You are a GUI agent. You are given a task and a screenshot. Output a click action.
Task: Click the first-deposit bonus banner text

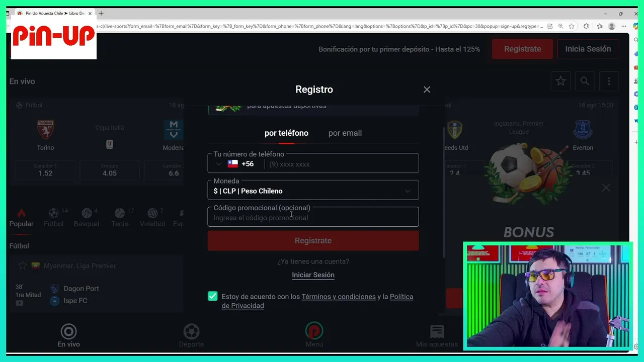point(399,49)
